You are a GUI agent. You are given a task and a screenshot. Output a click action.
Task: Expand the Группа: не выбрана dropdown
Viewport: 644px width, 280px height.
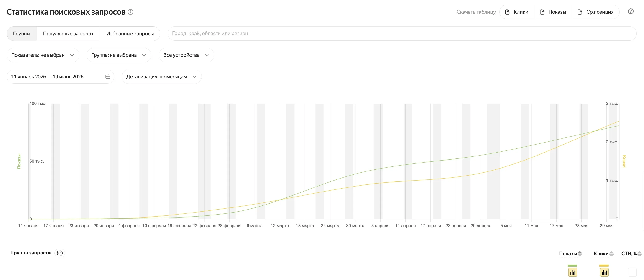click(x=119, y=55)
